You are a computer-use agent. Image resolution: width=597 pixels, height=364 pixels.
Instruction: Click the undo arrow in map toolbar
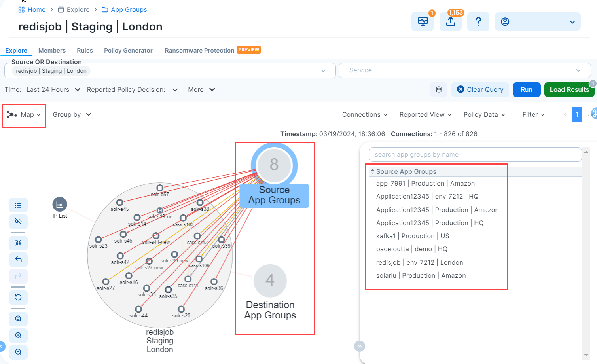point(18,260)
